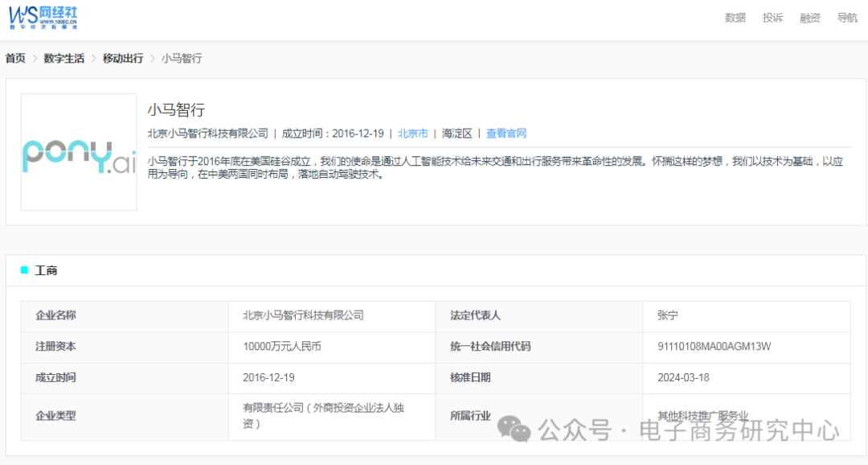Click the 核准日期 label cell
This screenshot has width=868, height=465.
coord(539,378)
